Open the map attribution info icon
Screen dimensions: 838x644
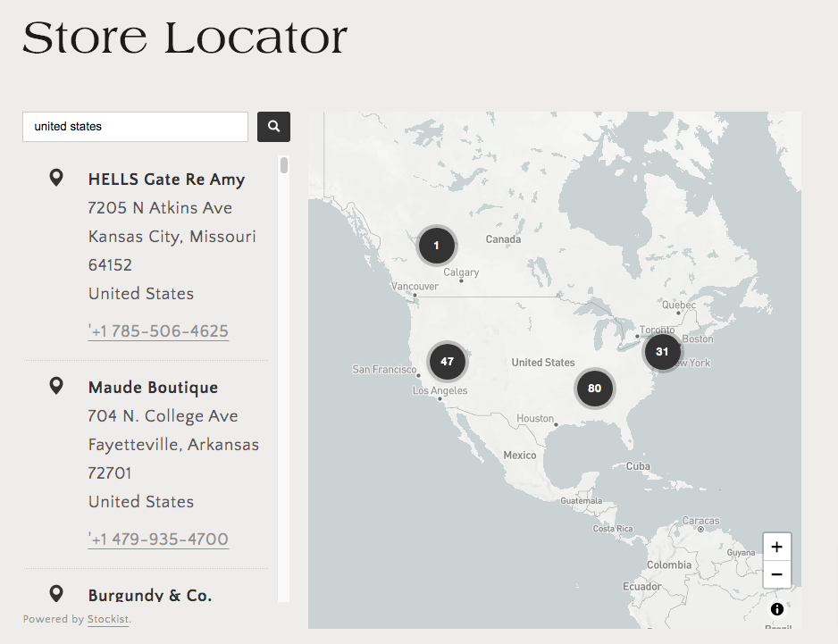(x=776, y=609)
